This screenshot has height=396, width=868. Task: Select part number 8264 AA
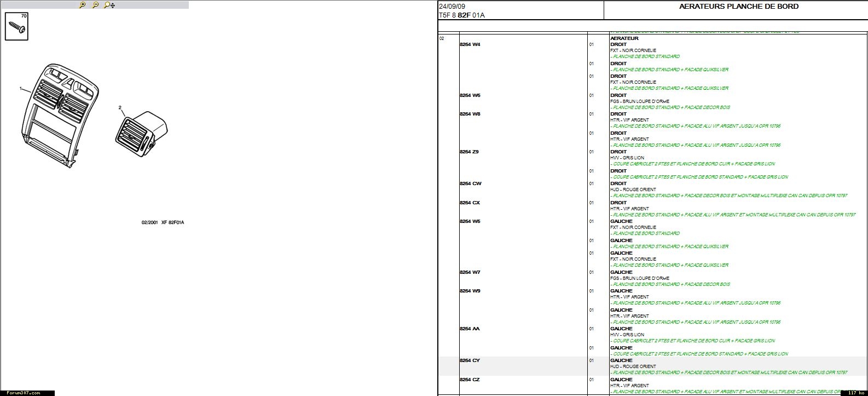[x=469, y=329]
